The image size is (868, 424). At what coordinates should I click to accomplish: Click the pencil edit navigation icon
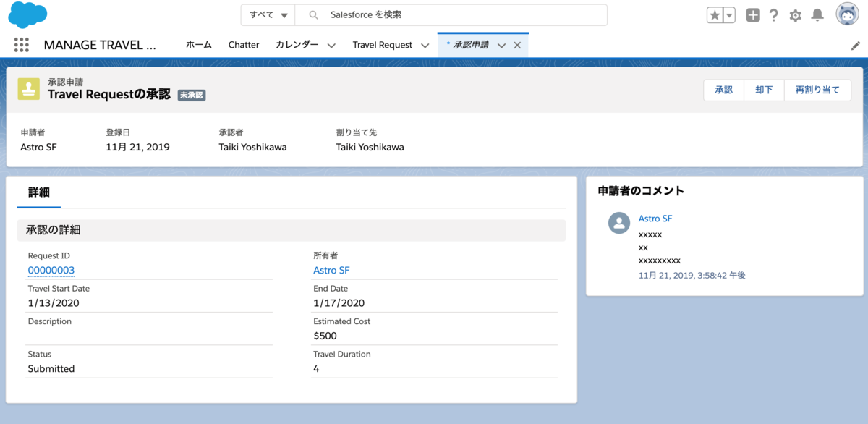856,45
